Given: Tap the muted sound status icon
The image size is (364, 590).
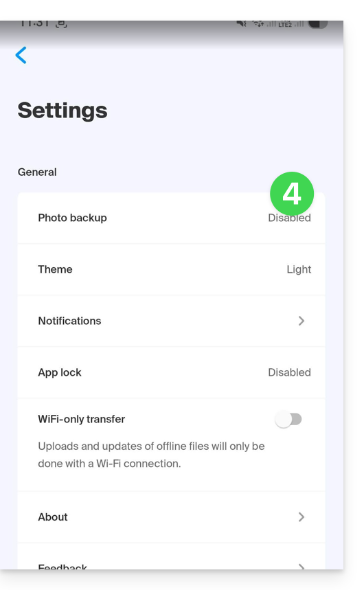Looking at the screenshot, I should (241, 23).
